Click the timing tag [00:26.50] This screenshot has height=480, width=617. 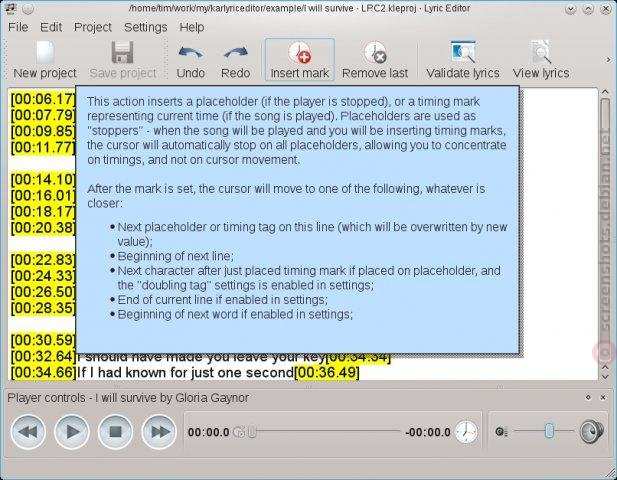[43, 292]
